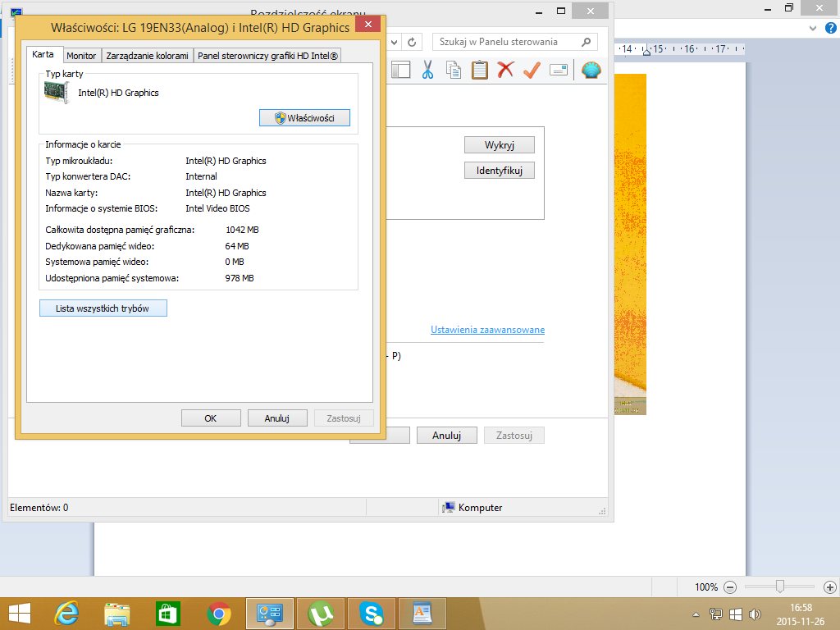Screen dimensions: 840x630
Task: Click the 1042 MB total memory value
Action: 242,230
